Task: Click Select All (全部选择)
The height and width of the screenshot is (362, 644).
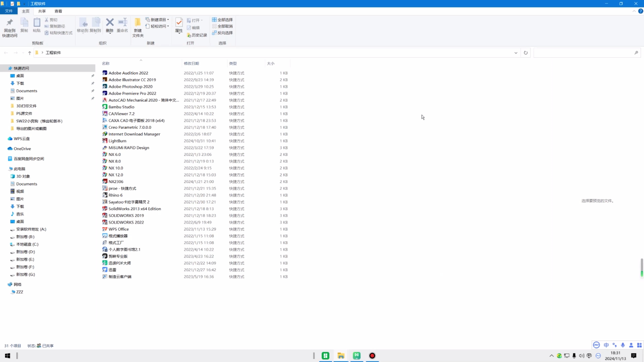Action: [x=222, y=20]
